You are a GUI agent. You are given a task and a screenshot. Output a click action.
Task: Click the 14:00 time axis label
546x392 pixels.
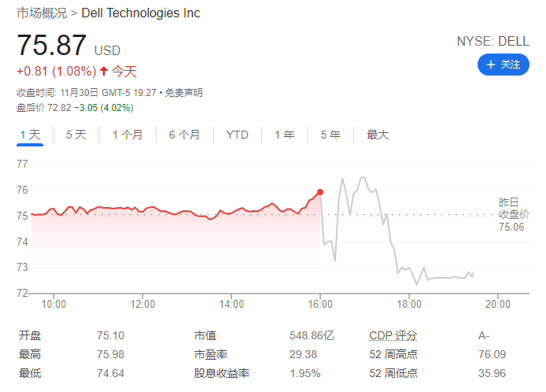click(x=231, y=304)
